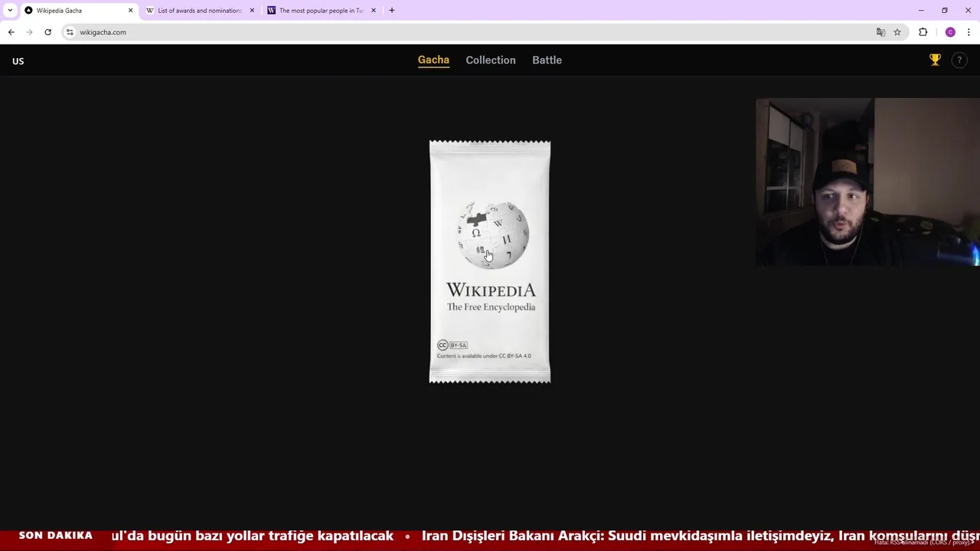Open a new browser tab

coord(392,11)
